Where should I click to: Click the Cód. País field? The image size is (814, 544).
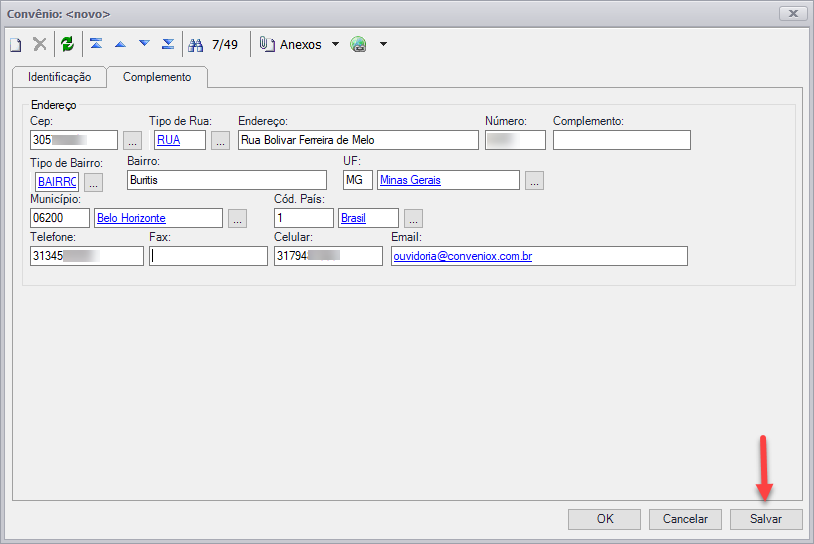coord(304,218)
